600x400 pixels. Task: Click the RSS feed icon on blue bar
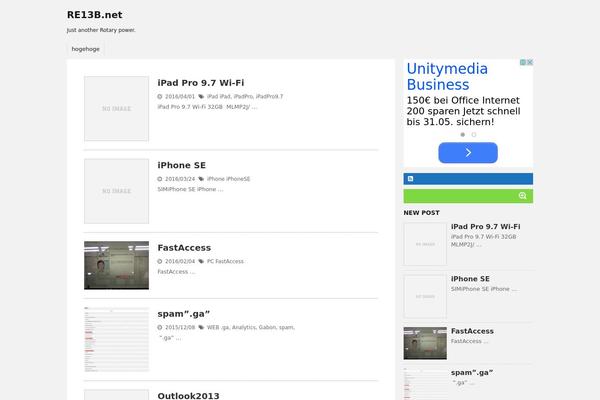click(x=411, y=179)
